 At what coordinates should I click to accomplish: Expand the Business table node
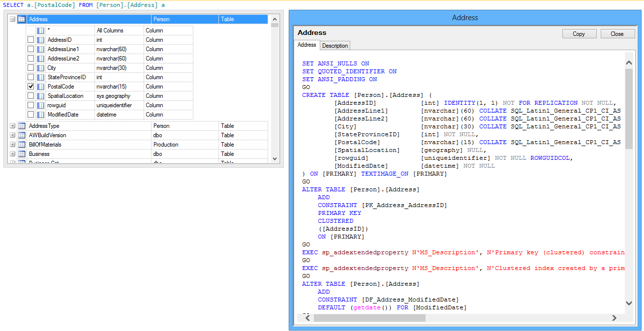pyautogui.click(x=13, y=154)
